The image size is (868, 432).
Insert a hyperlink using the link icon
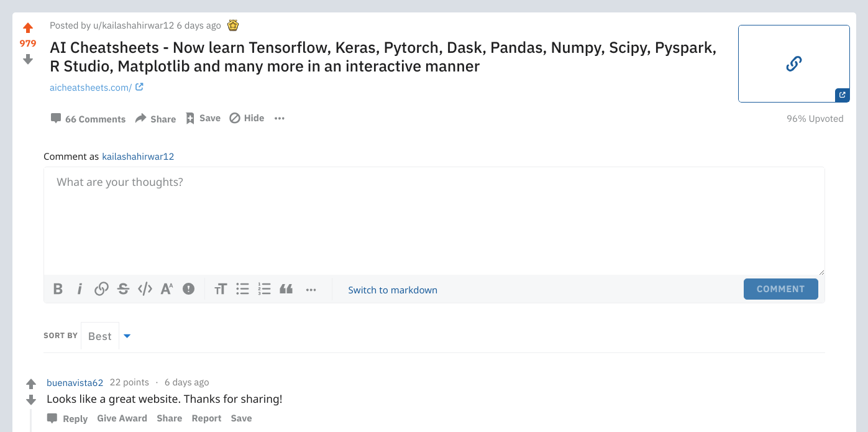tap(101, 288)
